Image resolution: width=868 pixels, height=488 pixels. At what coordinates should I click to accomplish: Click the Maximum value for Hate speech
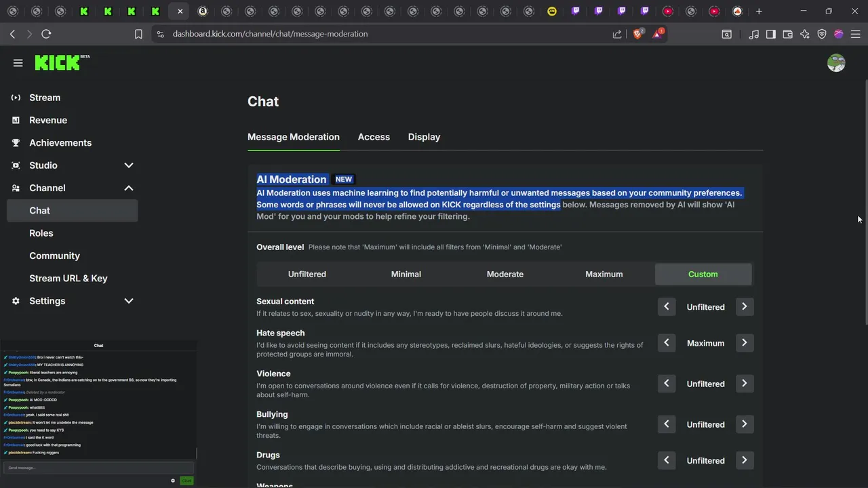(705, 343)
